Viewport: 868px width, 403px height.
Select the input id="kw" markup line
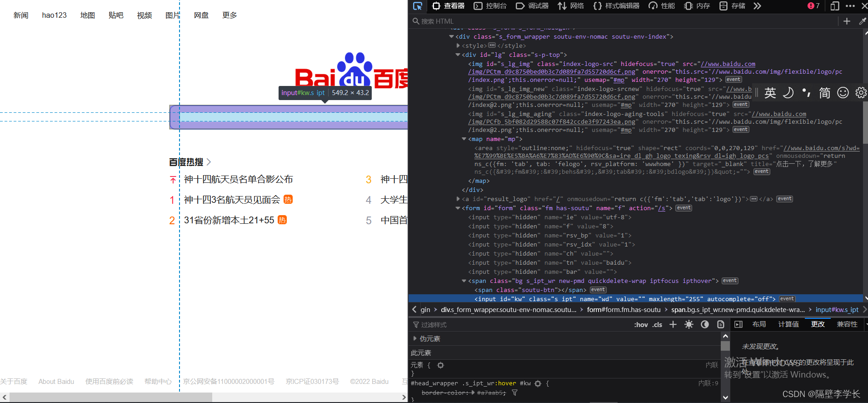pos(635,299)
